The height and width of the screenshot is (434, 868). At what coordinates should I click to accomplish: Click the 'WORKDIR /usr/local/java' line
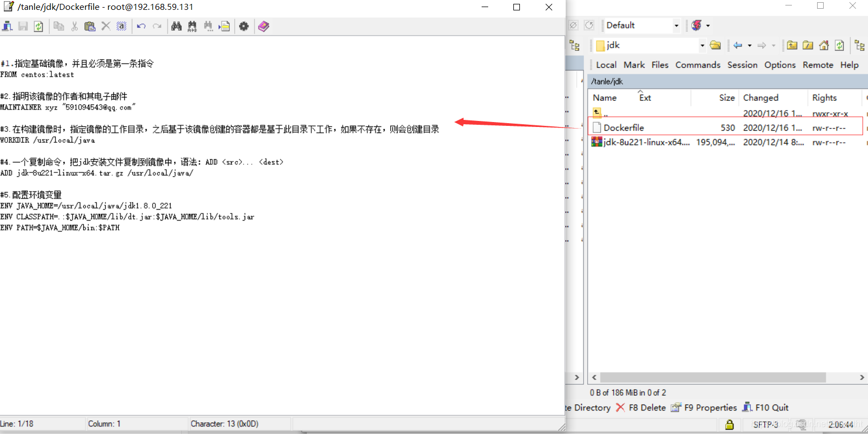(48, 140)
